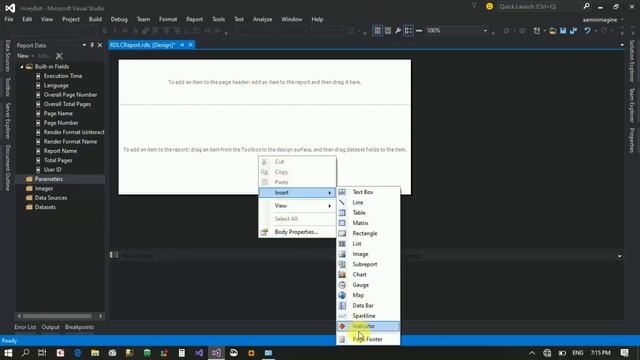Open Body Properties from context menu
The height and width of the screenshot is (360, 640).
point(297,232)
